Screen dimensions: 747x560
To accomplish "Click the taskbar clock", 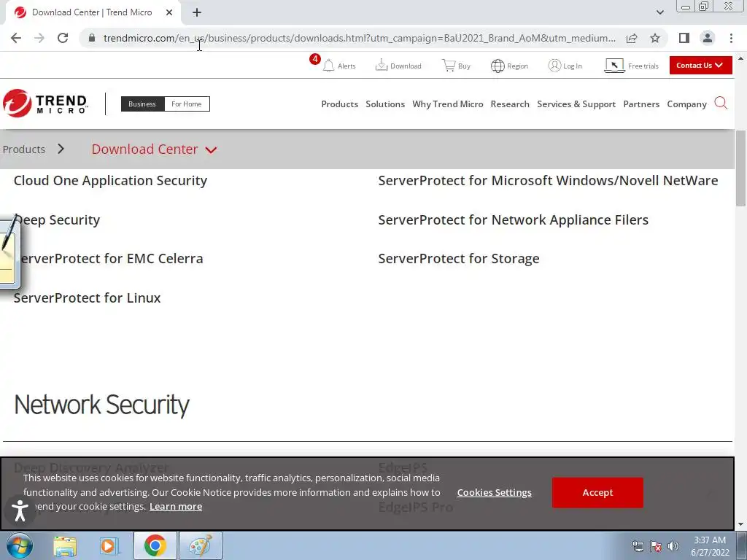I will point(710,546).
